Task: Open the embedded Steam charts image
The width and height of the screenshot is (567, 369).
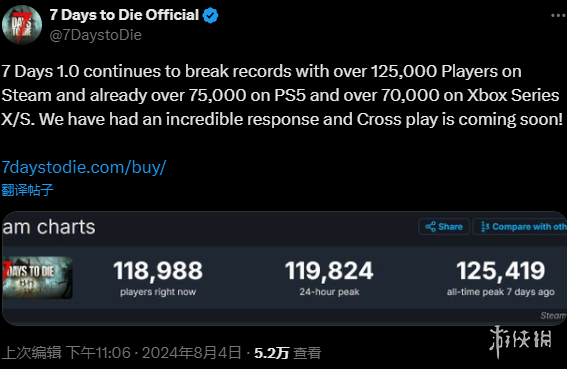Action: [x=284, y=268]
